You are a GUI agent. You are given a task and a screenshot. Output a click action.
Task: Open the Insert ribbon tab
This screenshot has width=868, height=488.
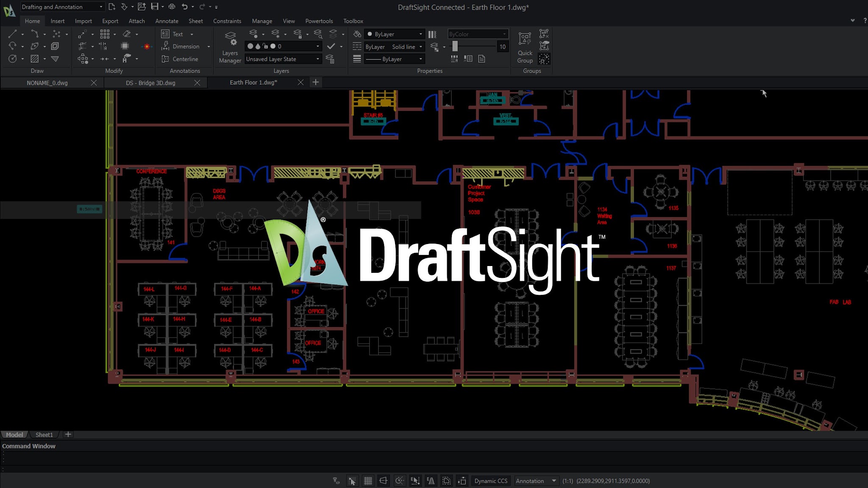click(x=58, y=21)
